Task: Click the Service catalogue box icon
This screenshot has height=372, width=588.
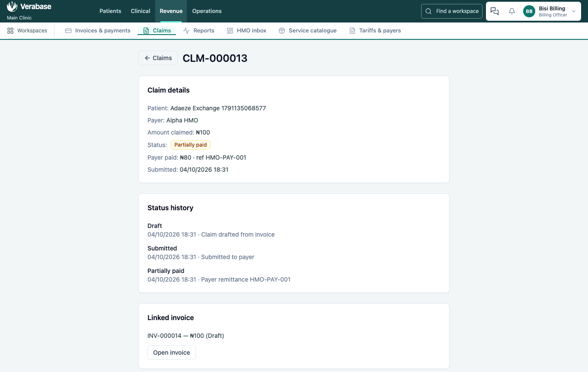Action: [x=282, y=31]
